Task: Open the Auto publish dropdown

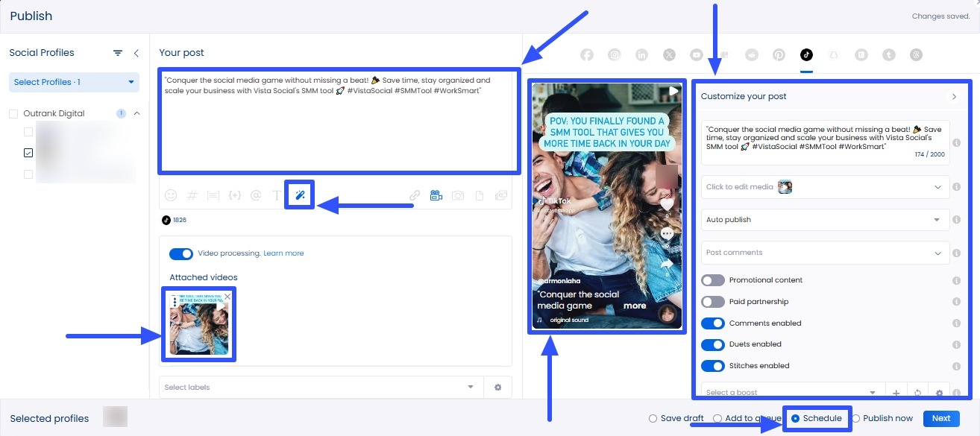Action: pos(824,220)
